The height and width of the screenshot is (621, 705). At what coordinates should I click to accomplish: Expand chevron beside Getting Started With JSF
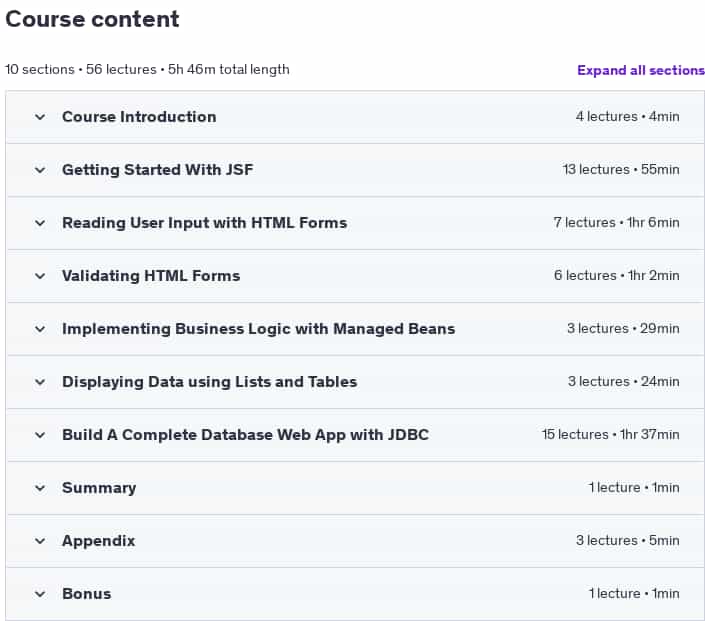click(x=40, y=170)
